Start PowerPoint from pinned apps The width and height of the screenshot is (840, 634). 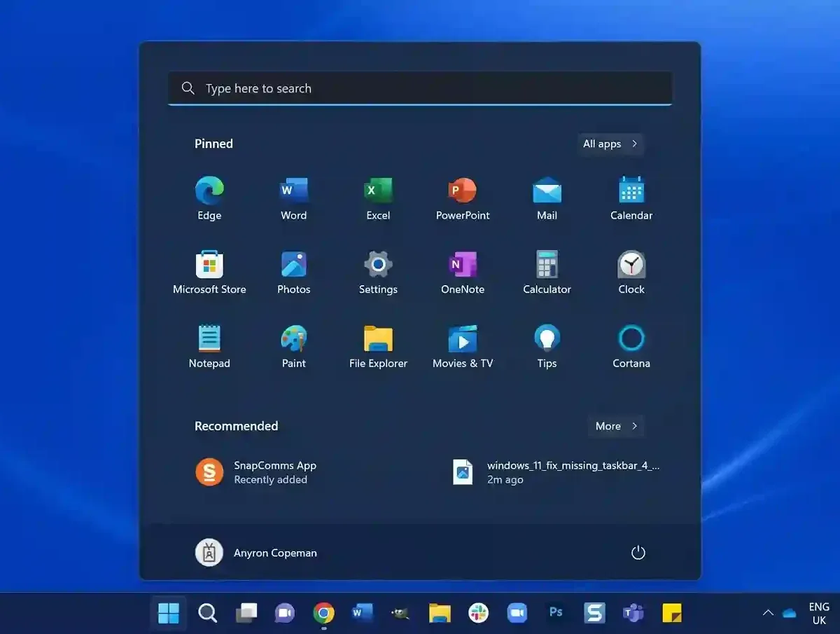coord(463,199)
